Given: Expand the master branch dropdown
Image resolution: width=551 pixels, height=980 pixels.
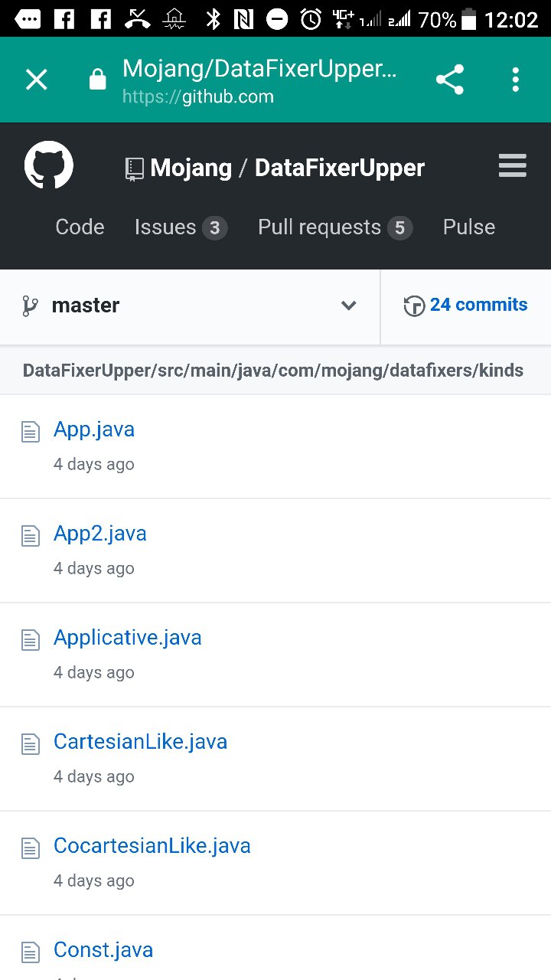Looking at the screenshot, I should coord(190,306).
